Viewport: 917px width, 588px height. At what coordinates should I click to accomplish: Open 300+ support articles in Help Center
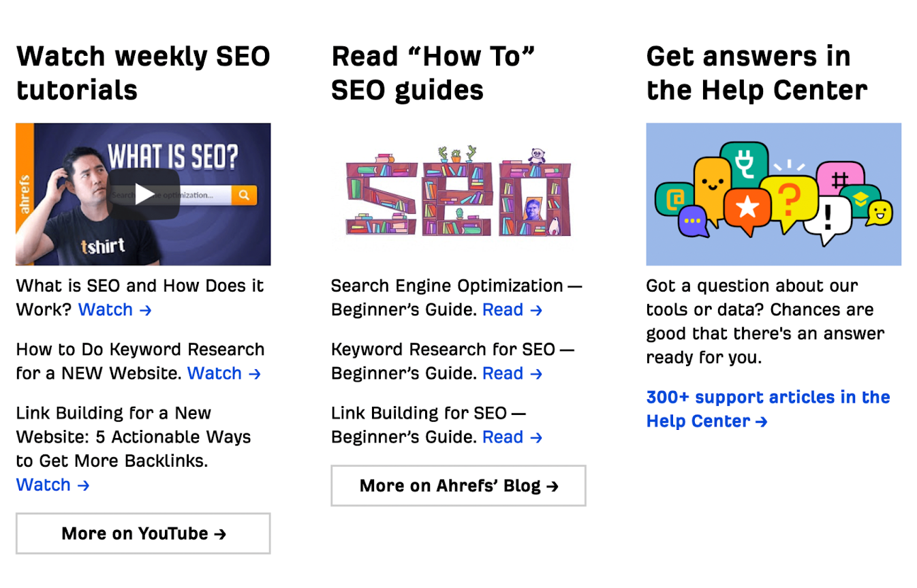pos(768,409)
